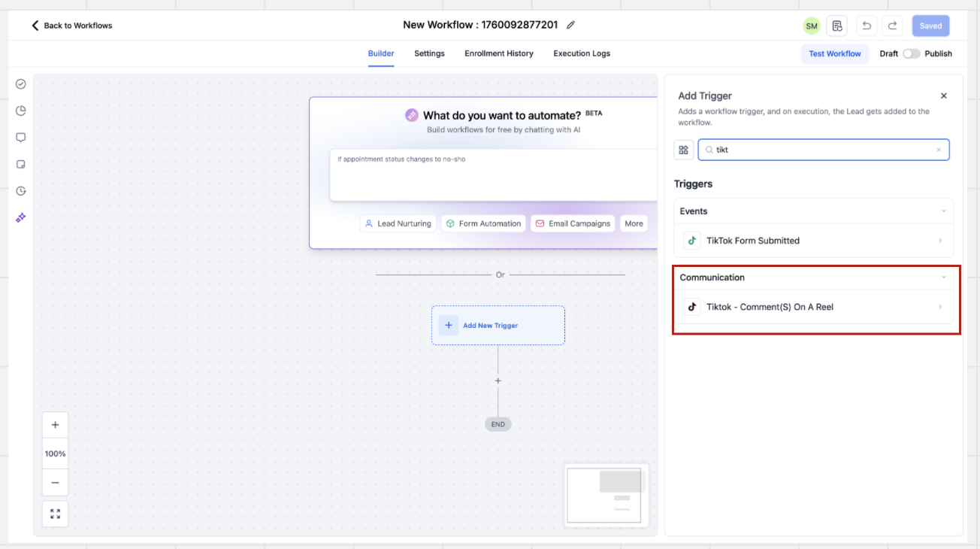Click the undo arrow icon

pyautogui.click(x=867, y=26)
